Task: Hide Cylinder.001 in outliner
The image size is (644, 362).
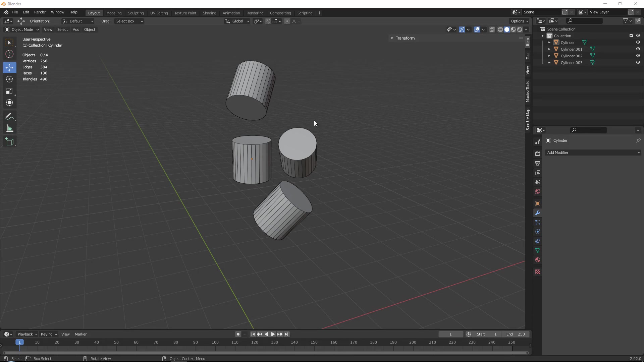Action: pos(638,49)
